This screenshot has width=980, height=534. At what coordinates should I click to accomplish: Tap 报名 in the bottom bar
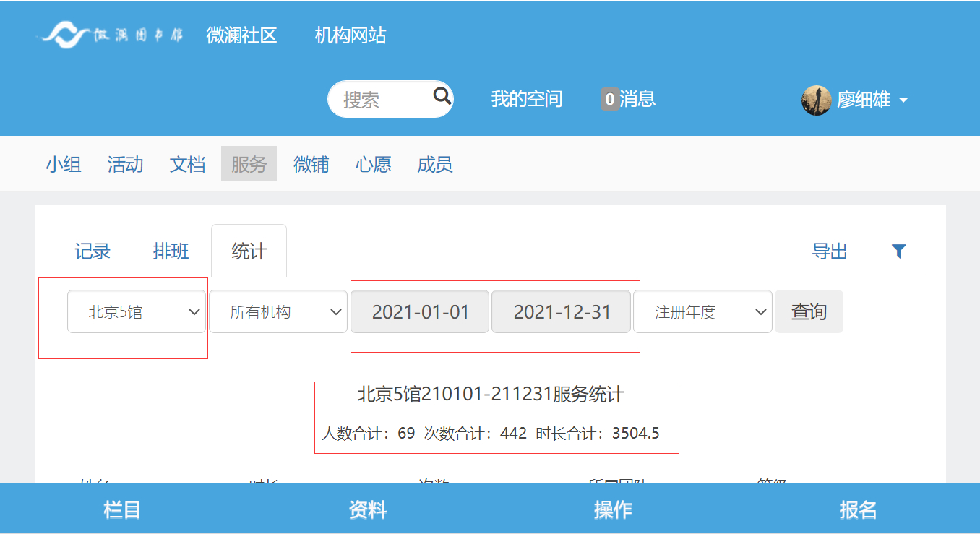click(858, 509)
